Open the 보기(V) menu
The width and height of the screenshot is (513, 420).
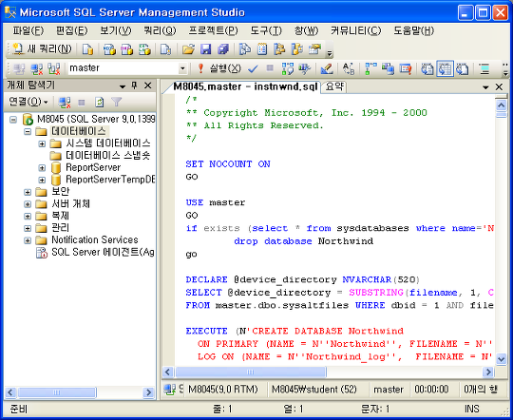pos(116,30)
